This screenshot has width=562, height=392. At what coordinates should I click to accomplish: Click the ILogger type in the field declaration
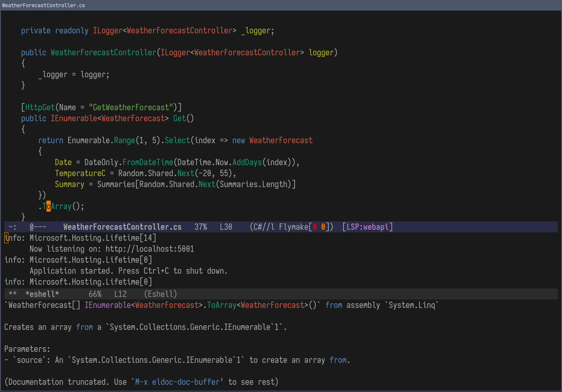pyautogui.click(x=108, y=30)
